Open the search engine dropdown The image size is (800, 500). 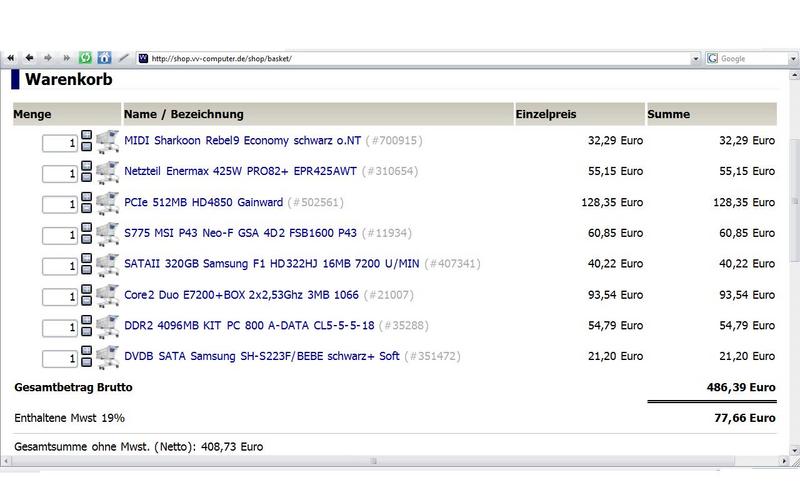click(793, 59)
